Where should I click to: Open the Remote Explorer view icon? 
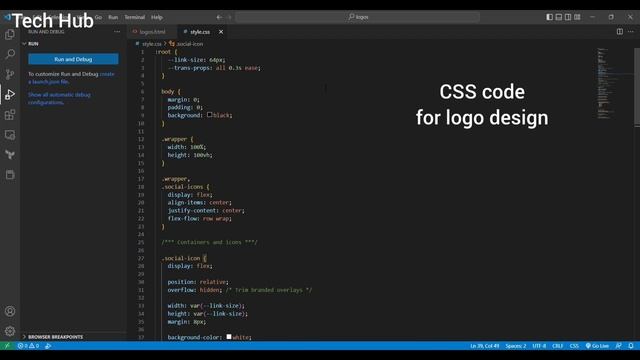coord(10,135)
